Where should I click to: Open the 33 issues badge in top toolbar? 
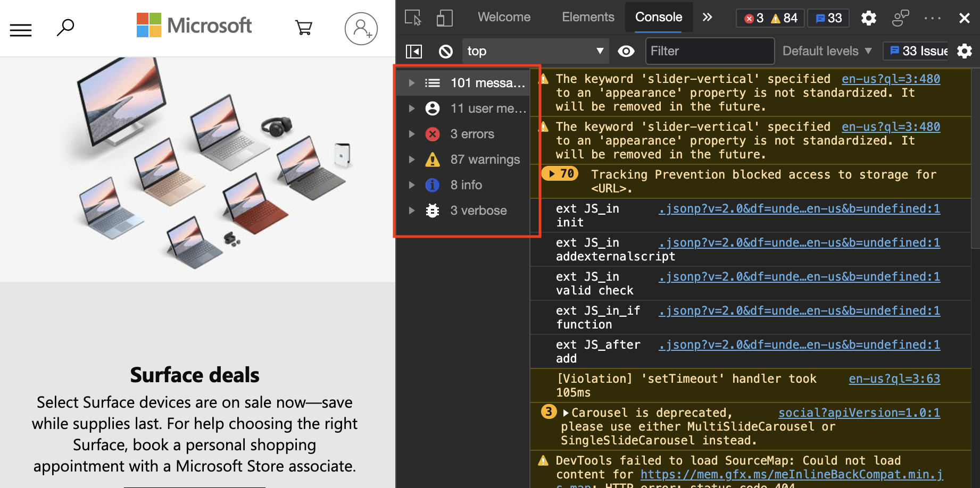828,18
